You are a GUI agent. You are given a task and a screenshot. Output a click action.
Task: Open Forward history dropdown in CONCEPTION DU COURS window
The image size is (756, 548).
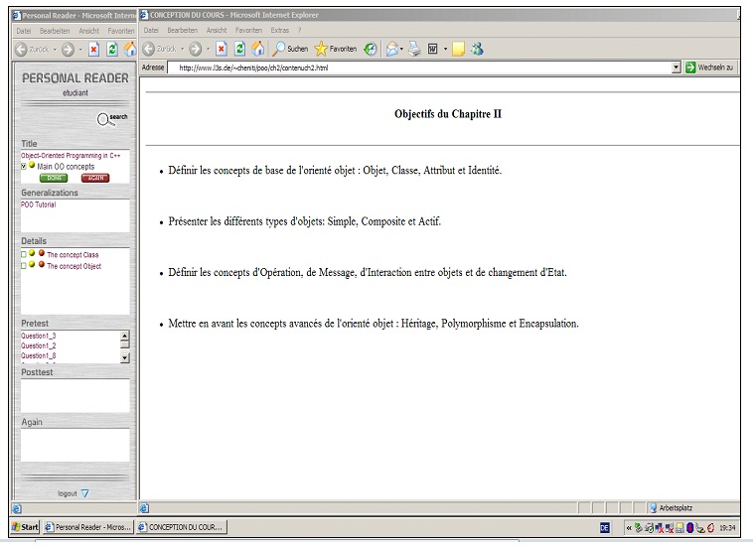[x=208, y=50]
